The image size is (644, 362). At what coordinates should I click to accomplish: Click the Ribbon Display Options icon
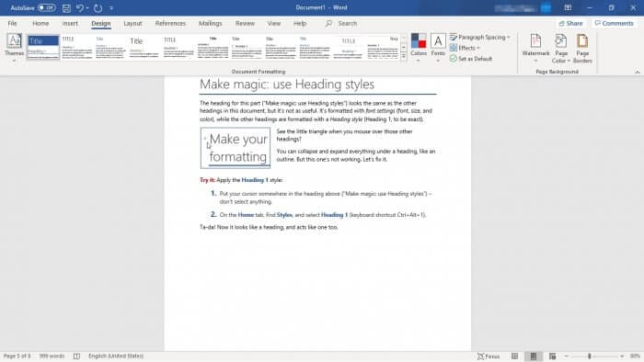[x=568, y=7]
